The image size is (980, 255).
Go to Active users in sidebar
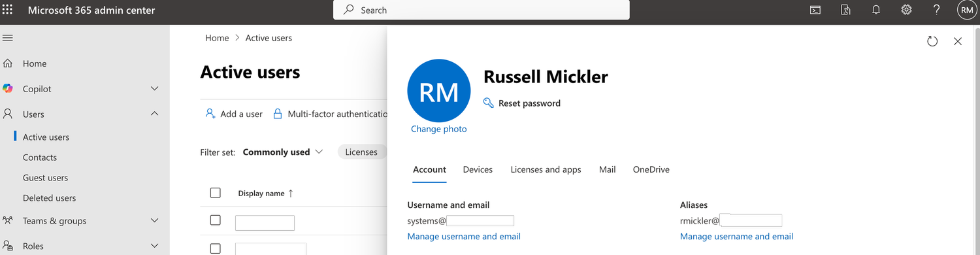[x=46, y=137]
